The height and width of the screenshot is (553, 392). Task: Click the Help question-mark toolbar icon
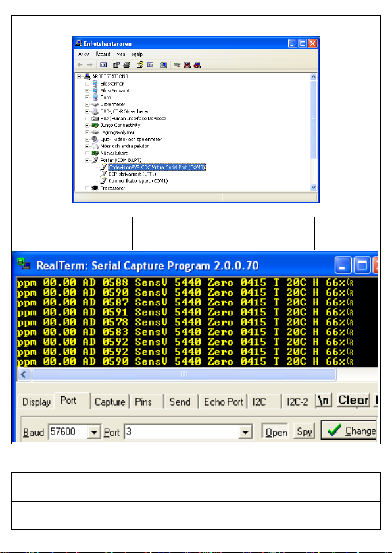pyautogui.click(x=140, y=65)
